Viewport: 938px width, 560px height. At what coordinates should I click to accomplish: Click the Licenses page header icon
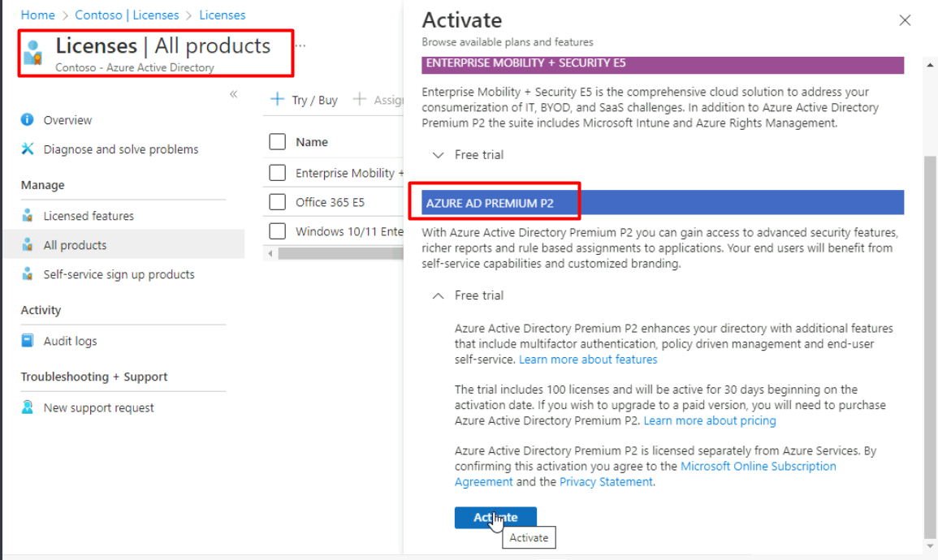click(33, 53)
